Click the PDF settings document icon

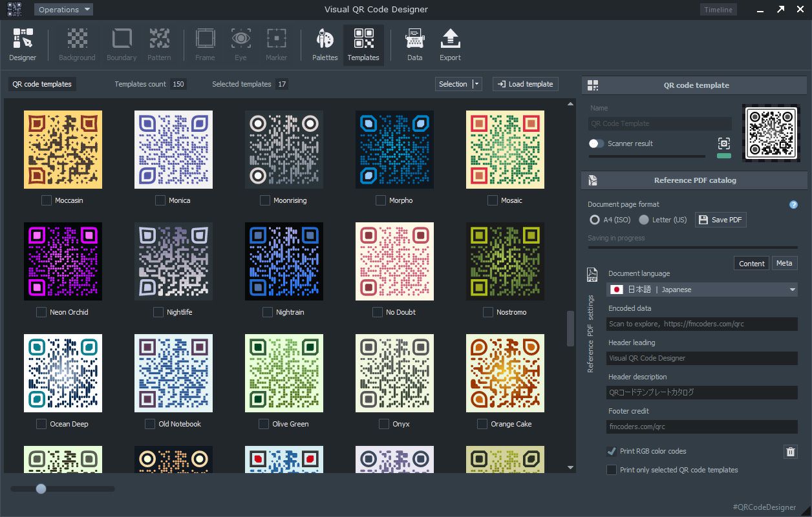(x=592, y=275)
